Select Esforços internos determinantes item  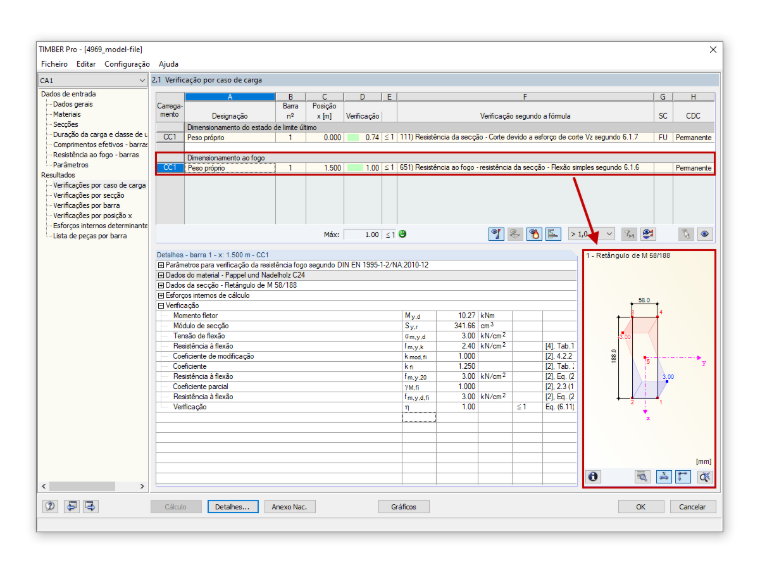tap(100, 225)
